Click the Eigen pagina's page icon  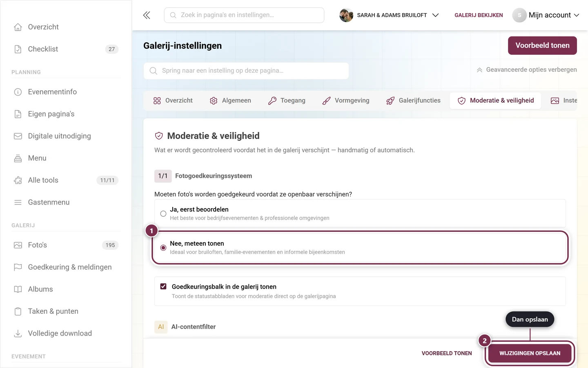(18, 114)
